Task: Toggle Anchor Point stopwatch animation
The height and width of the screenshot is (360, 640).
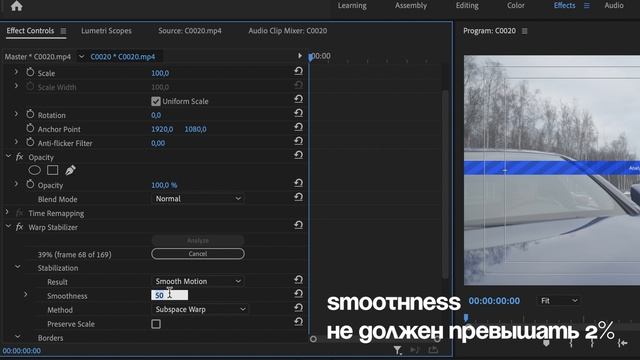Action: coord(30,129)
